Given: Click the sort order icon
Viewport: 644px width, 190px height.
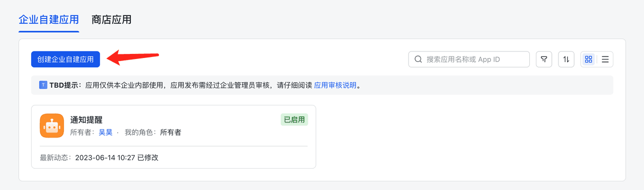Looking at the screenshot, I should tap(566, 59).
